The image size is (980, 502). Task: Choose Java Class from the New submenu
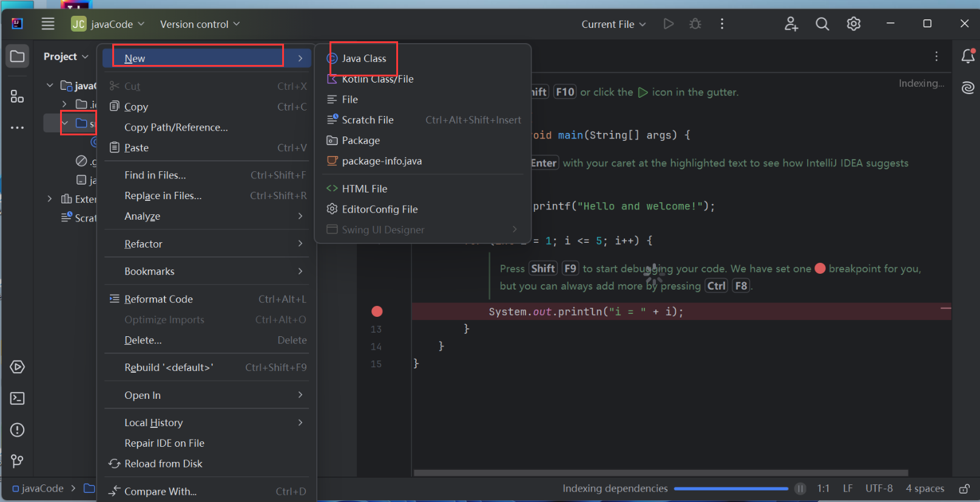423,58
